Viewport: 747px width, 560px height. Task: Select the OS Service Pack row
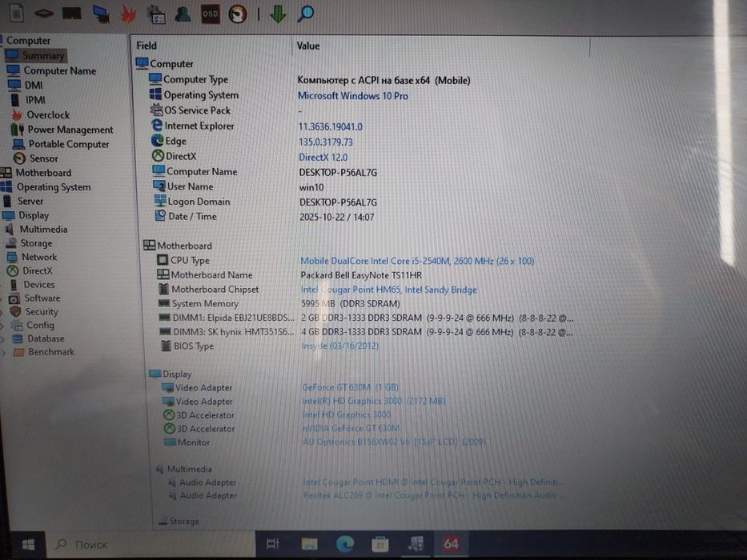pos(227,110)
